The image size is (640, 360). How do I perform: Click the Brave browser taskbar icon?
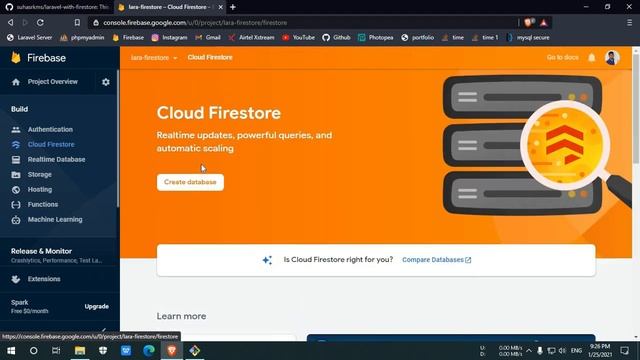point(172,351)
